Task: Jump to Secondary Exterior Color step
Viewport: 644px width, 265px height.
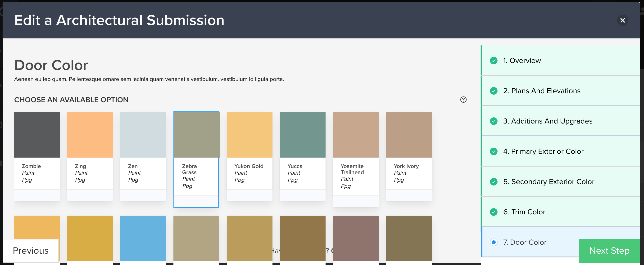Action: click(x=549, y=181)
